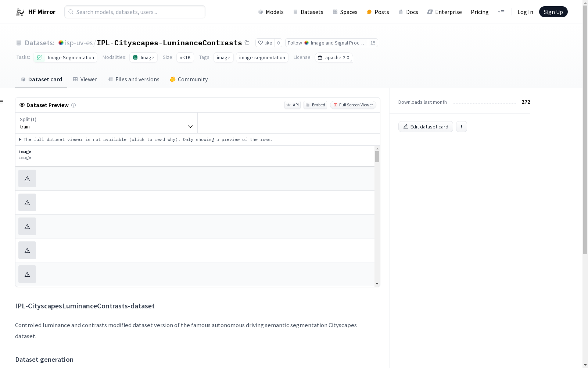588x368 pixels.
Task: Click Edit dataset card button
Action: point(426,127)
